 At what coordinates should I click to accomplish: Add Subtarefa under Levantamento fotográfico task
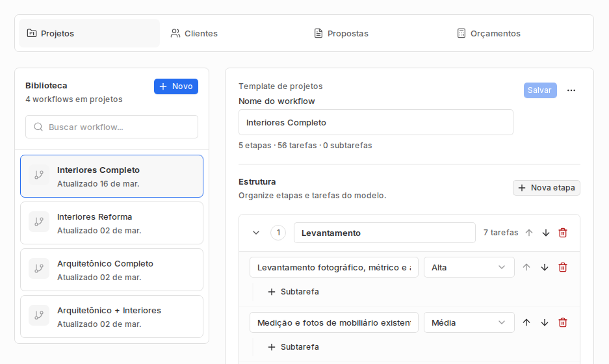(293, 292)
